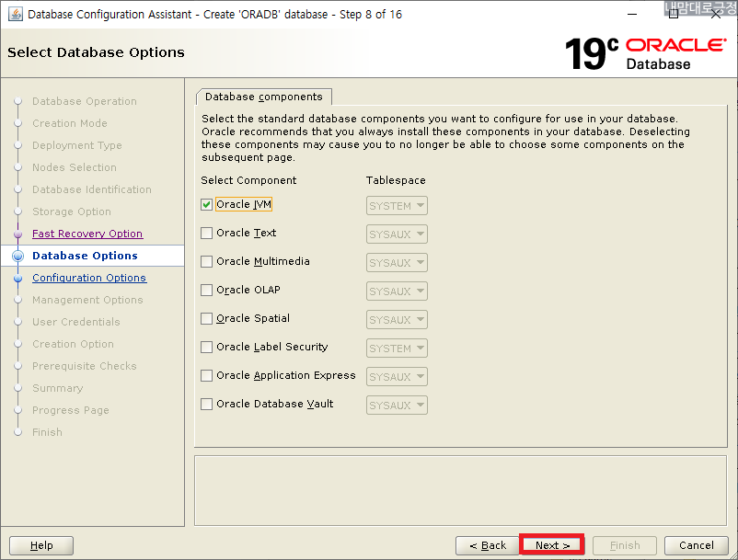Open the SYSTEM tablespace dropdown for Oracle JVM
The height and width of the screenshot is (560, 738).
click(x=397, y=205)
